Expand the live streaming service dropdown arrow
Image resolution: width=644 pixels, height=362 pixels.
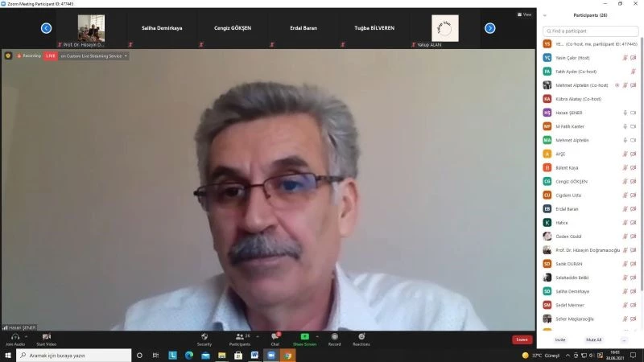(126, 56)
